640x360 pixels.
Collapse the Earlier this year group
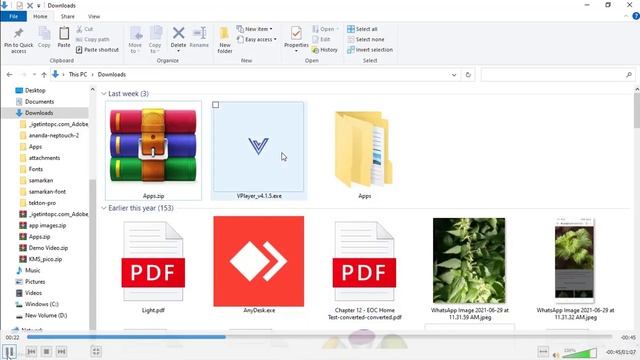pyautogui.click(x=104, y=208)
